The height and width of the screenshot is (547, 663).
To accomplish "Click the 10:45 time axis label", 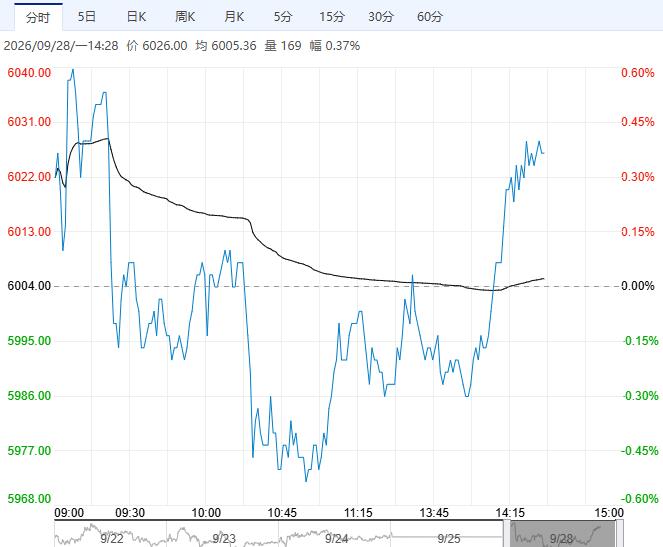I will point(282,513).
